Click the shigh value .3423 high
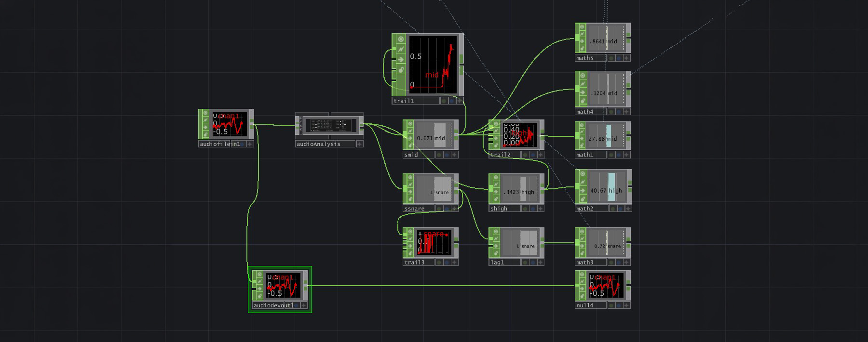Viewport: 868px width, 342px height. [518, 192]
